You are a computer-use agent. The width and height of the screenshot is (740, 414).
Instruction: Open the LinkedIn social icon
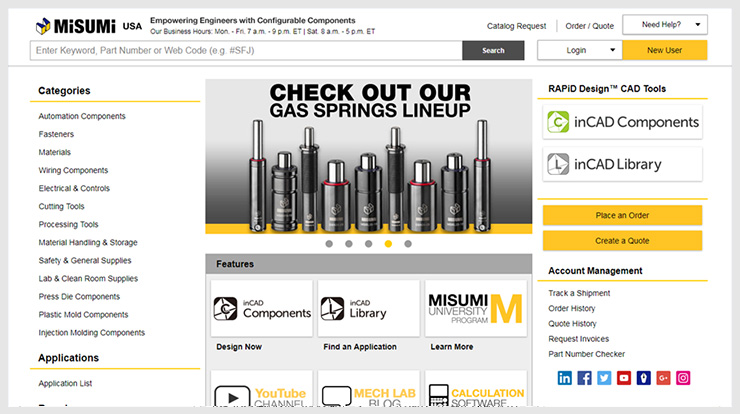tap(564, 378)
